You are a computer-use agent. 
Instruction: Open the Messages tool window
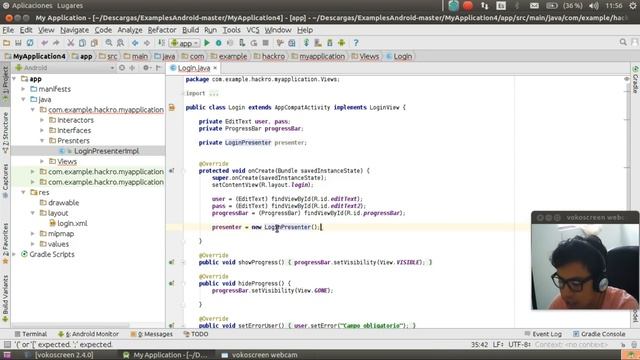point(151,334)
